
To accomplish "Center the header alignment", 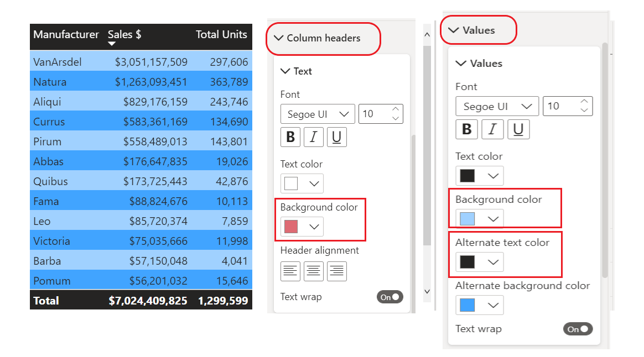I will (x=313, y=271).
